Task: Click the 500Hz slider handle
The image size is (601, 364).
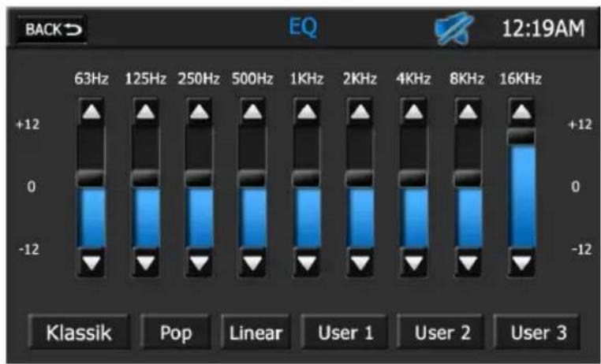Action: (252, 179)
